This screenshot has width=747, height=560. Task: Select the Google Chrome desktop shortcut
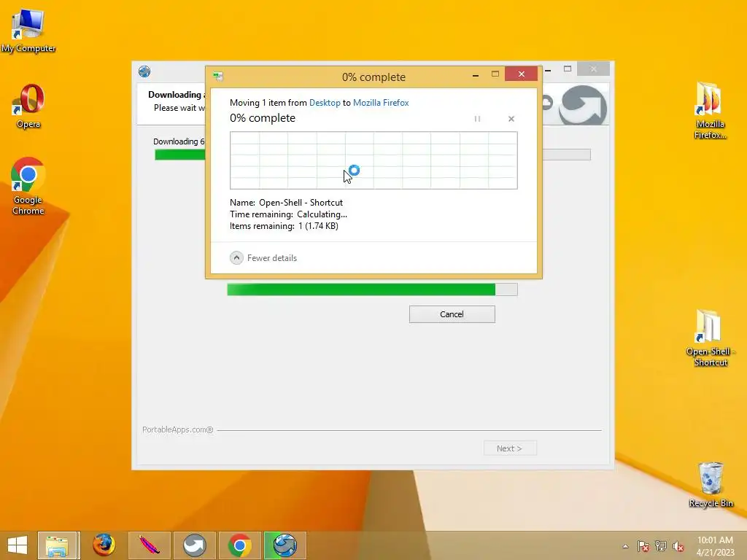tap(28, 186)
